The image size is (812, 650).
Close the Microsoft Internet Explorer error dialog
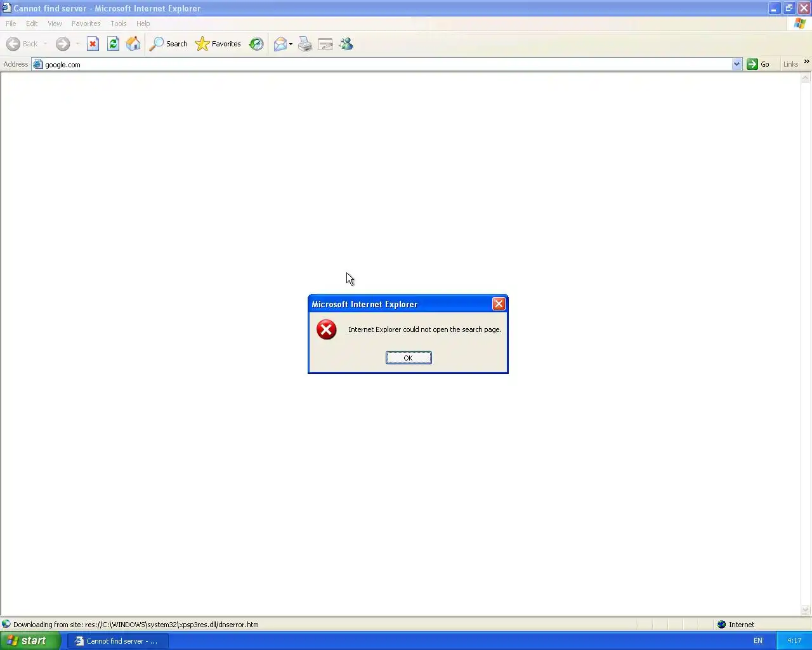499,304
